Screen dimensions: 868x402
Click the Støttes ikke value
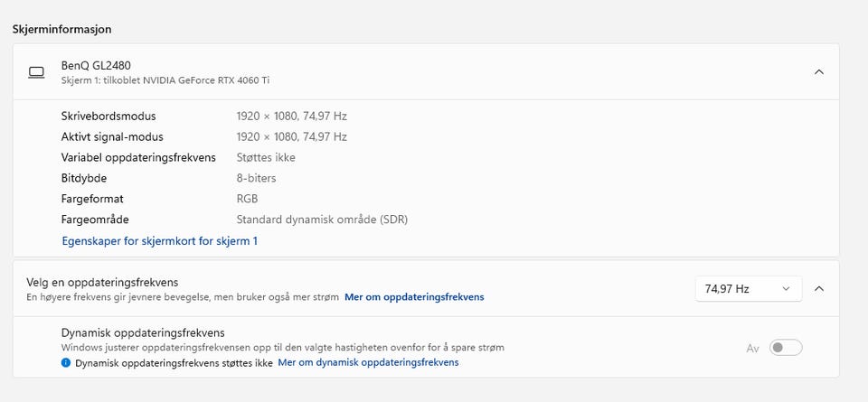[x=266, y=157]
